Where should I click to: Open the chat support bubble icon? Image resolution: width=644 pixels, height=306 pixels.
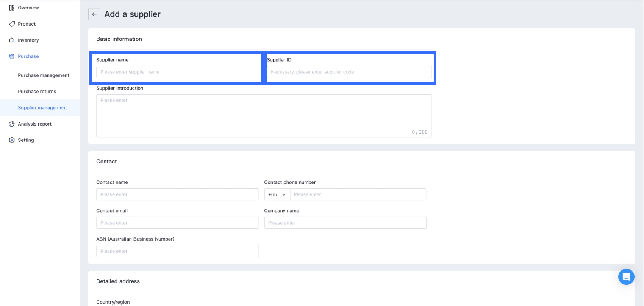tap(626, 277)
